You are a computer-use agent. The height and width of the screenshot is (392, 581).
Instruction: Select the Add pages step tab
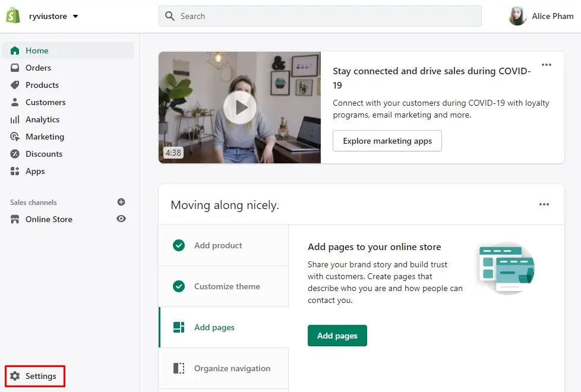(x=223, y=327)
